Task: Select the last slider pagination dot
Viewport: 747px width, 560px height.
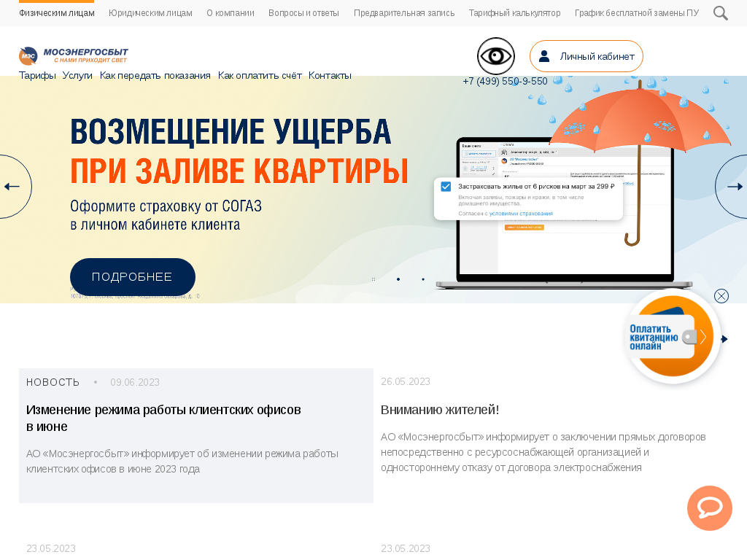Action: pyautogui.click(x=423, y=279)
